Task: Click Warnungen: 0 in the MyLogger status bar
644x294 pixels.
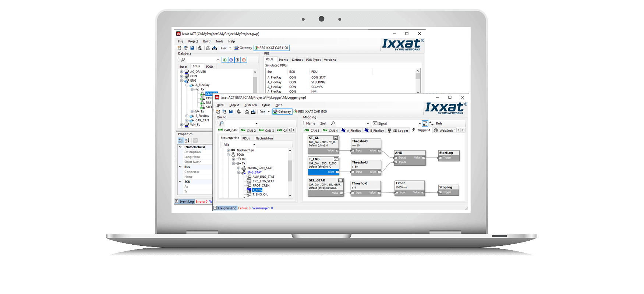Action: point(263,208)
